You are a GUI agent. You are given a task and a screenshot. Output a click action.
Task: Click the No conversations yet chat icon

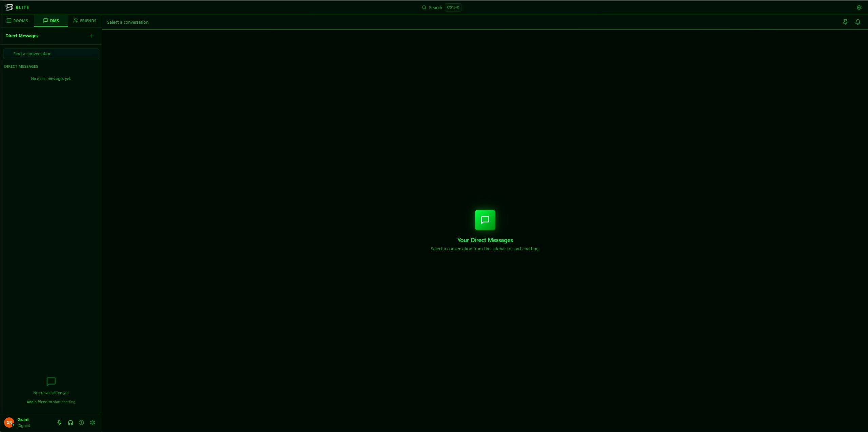[x=51, y=381]
